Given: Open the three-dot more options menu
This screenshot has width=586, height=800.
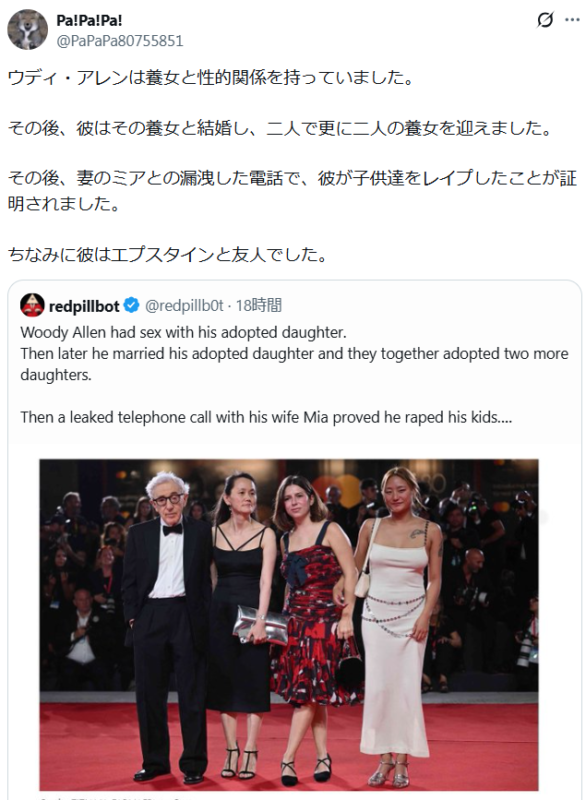Looking at the screenshot, I should (x=572, y=20).
